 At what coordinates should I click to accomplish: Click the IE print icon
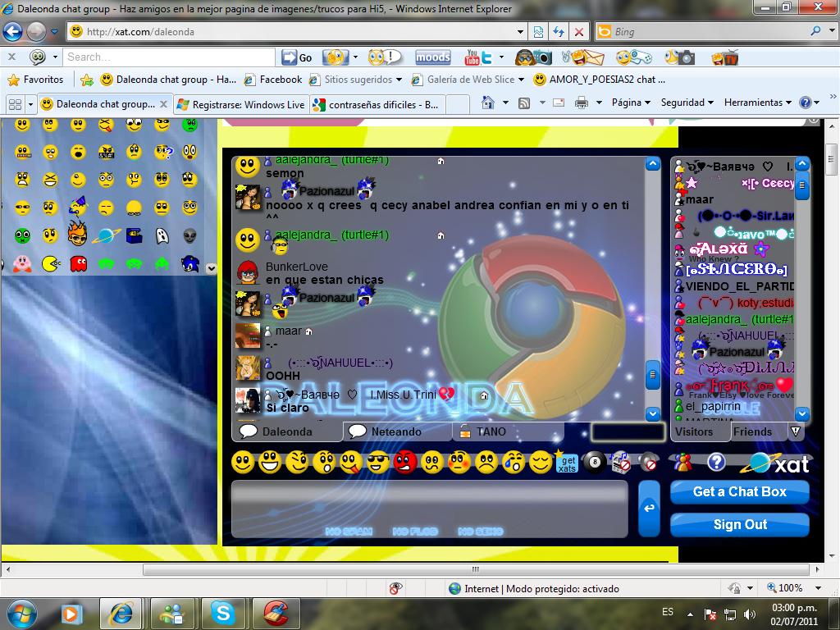point(582,103)
